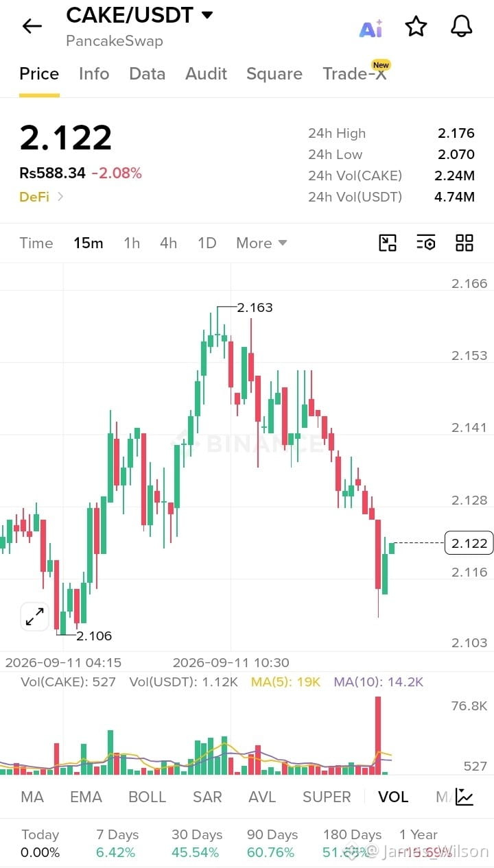
Task: Expand chart to fullscreen with arrows icon
Action: pyautogui.click(x=34, y=616)
